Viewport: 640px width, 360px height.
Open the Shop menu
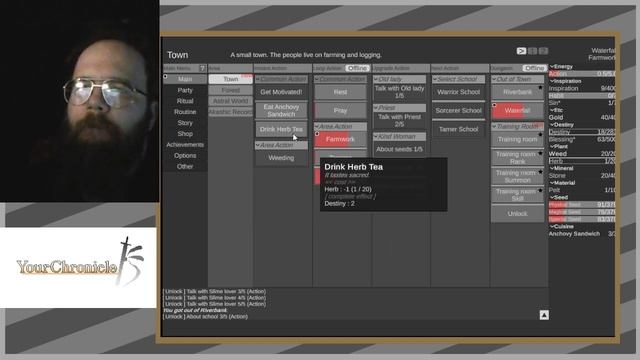point(185,134)
